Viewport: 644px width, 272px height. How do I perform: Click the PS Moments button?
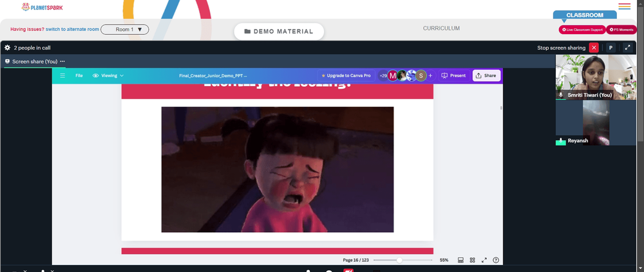coord(621,30)
